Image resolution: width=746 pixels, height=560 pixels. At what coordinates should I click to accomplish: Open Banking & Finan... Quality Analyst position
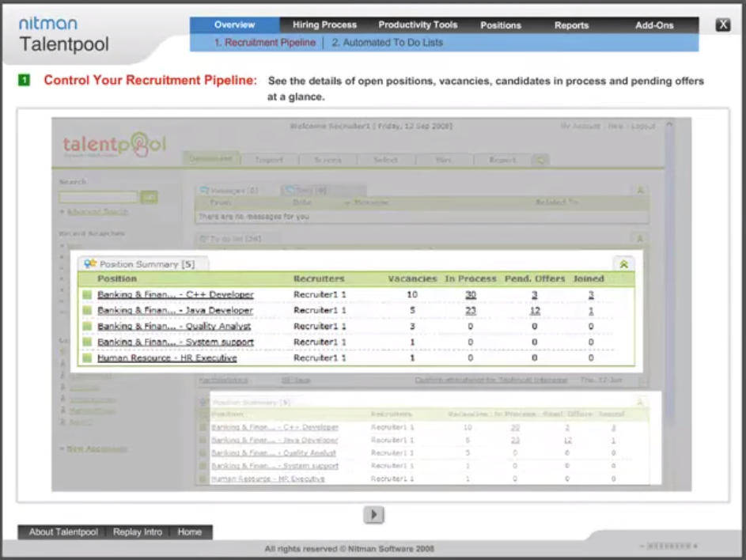(174, 326)
